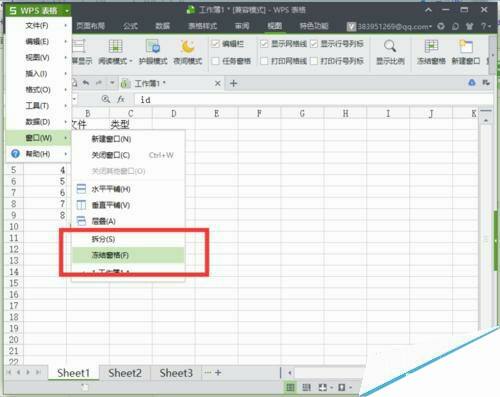
Task: Jump to first sheet navigation arrow
Action: (x=9, y=372)
